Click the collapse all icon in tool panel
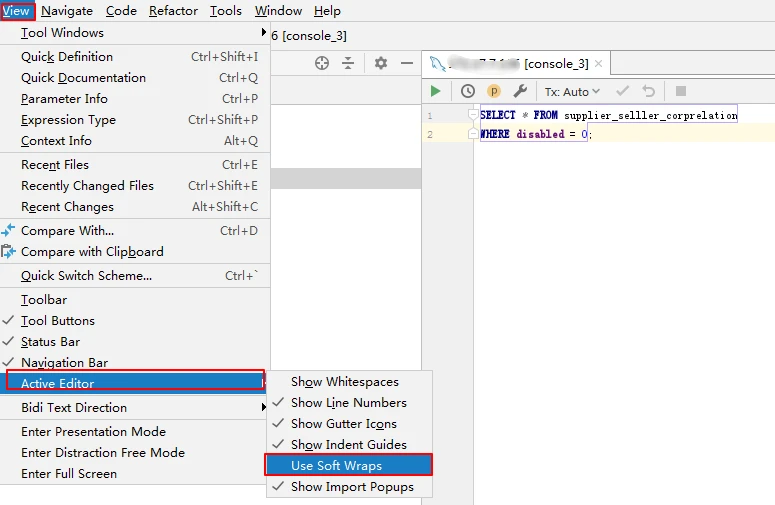The image size is (775, 505). coord(348,63)
